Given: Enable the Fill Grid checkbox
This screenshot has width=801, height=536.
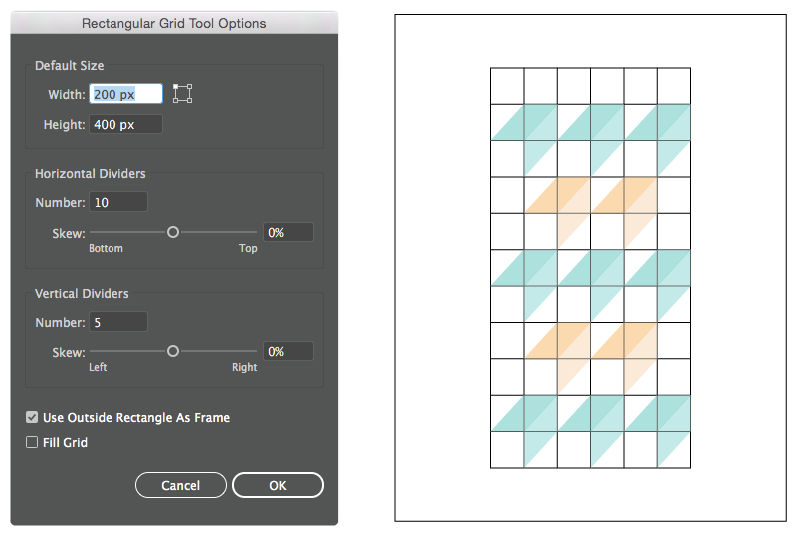Looking at the screenshot, I should pyautogui.click(x=33, y=442).
